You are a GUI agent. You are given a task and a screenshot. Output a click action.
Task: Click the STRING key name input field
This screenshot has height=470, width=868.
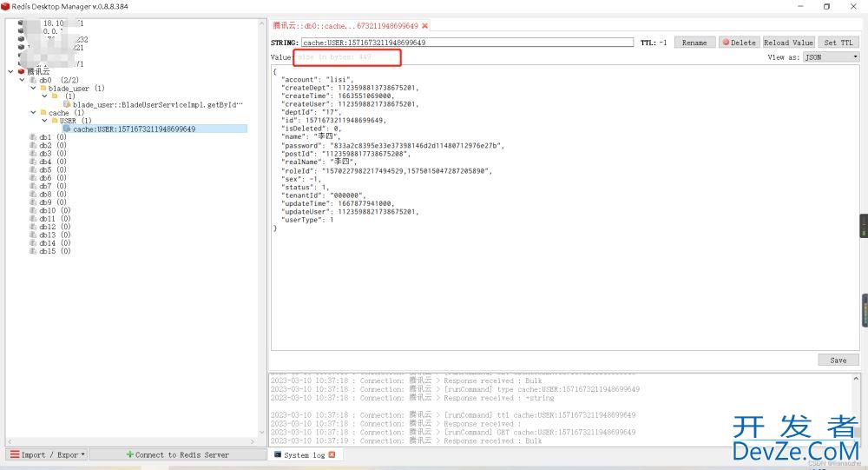click(467, 42)
